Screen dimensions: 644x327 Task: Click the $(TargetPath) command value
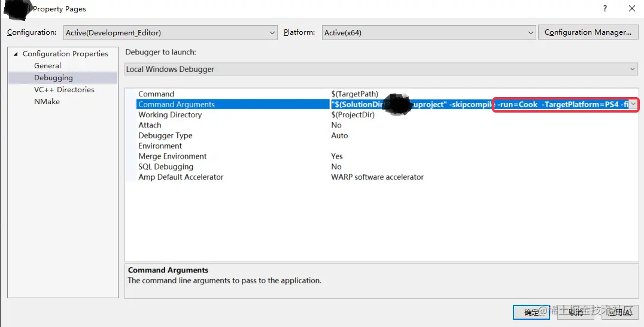pos(354,94)
